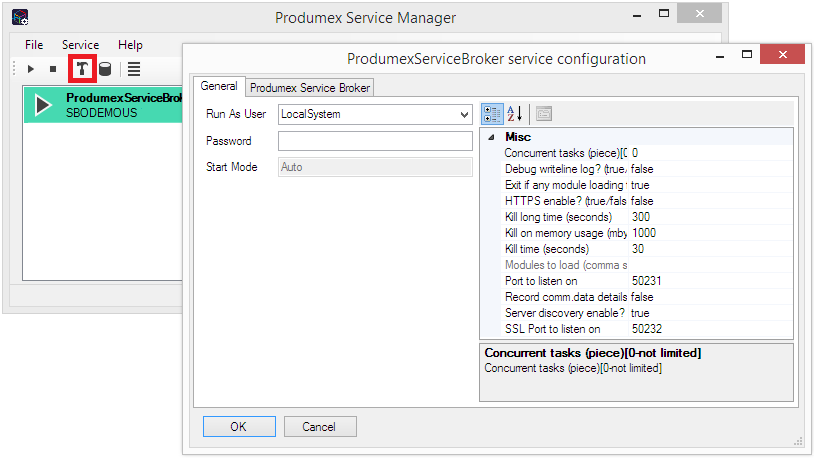This screenshot has height=458, width=814.
Task: Open service configuration with the hammer icon
Action: point(82,69)
